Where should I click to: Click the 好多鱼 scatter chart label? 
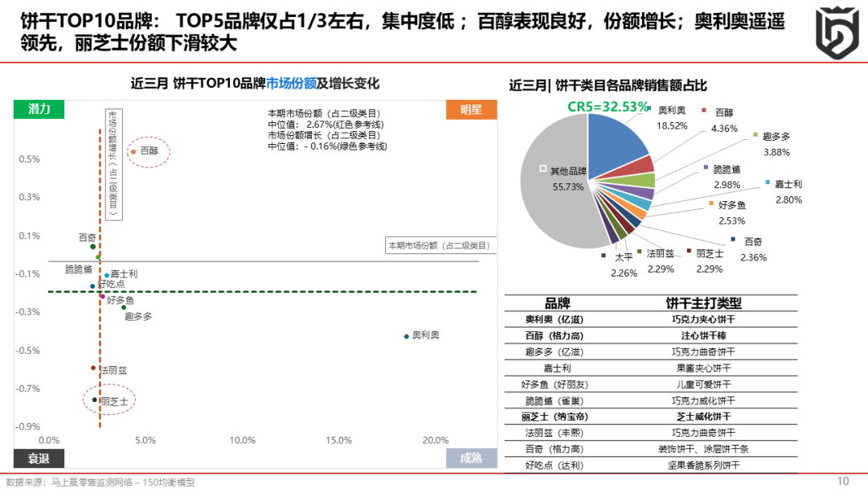(120, 300)
